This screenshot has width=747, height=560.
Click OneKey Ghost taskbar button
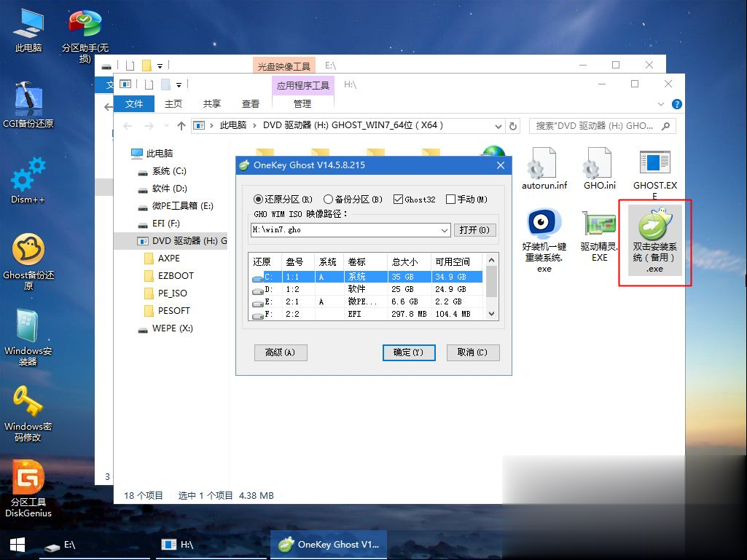(x=329, y=545)
